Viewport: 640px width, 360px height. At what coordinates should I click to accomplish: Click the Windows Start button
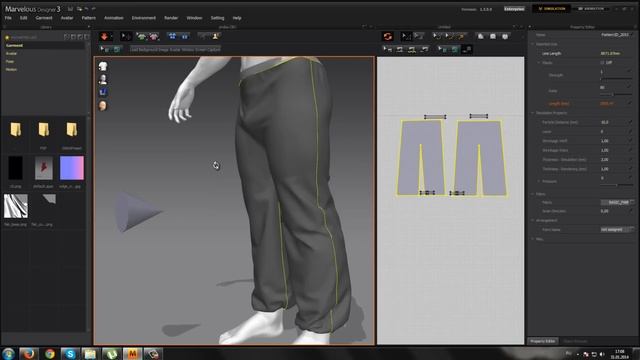8,353
